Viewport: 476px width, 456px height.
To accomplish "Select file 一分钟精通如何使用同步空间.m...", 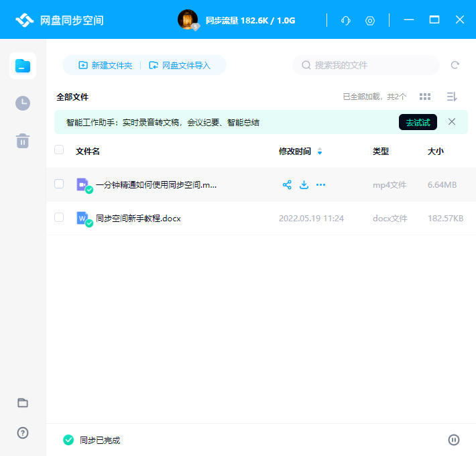I will (156, 184).
